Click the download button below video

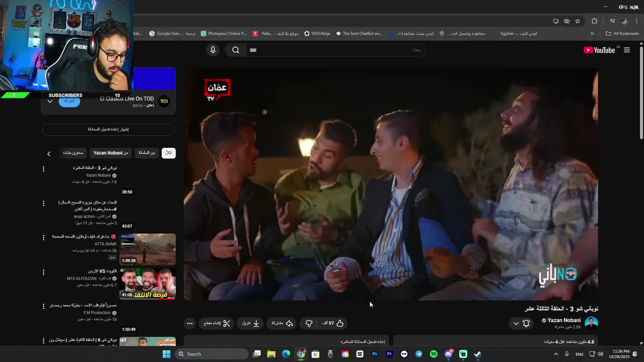(251, 323)
